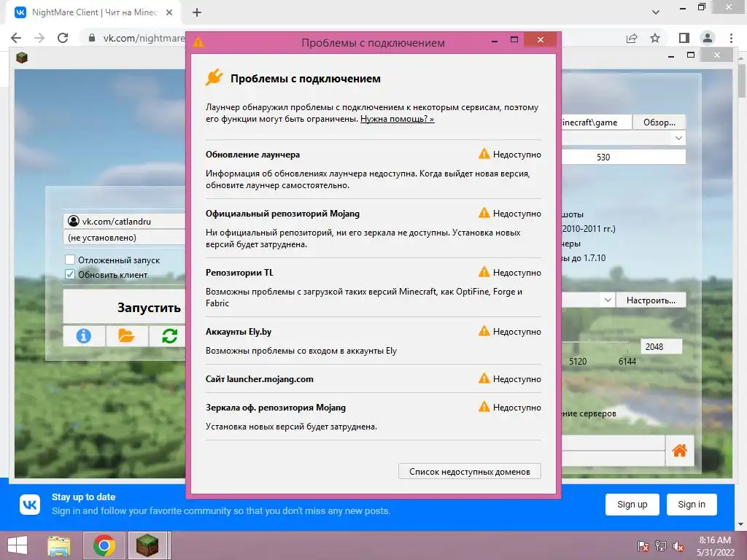Click Sign in on VK banner
Viewport: 747px width, 560px height.
coord(692,505)
